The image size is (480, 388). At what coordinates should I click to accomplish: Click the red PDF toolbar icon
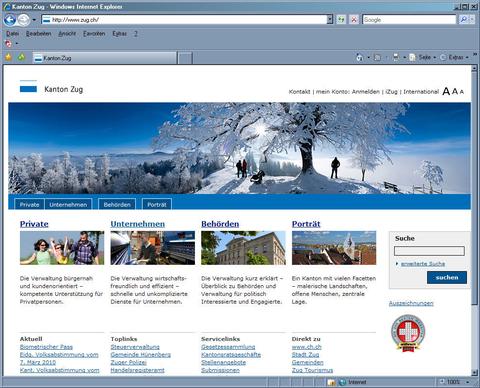(8, 44)
